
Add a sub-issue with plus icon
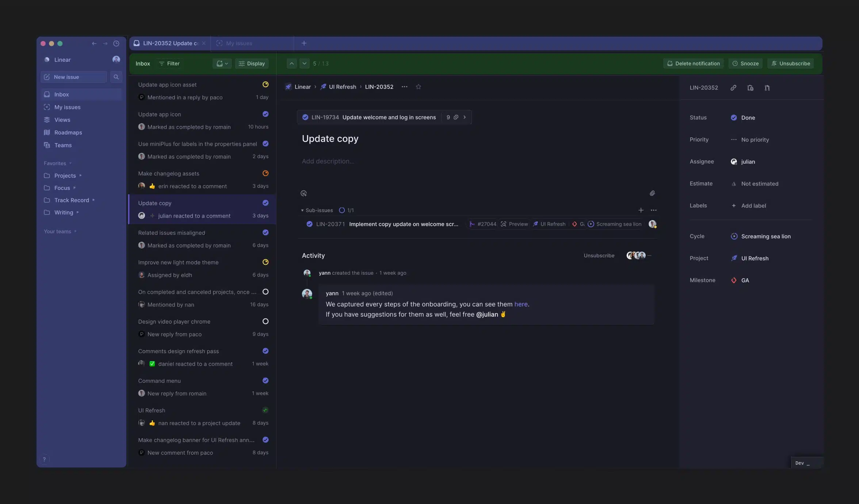tap(641, 210)
